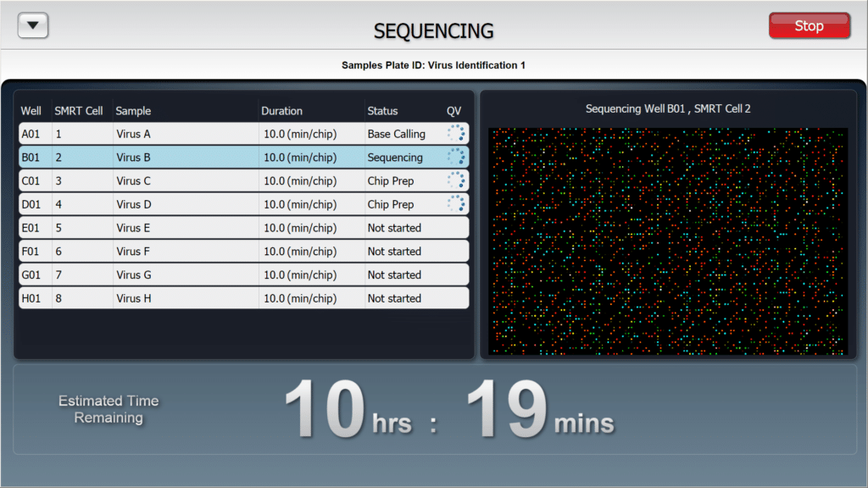868x488 pixels.
Task: Click QV spinner icon for Virus D
Action: 456,204
